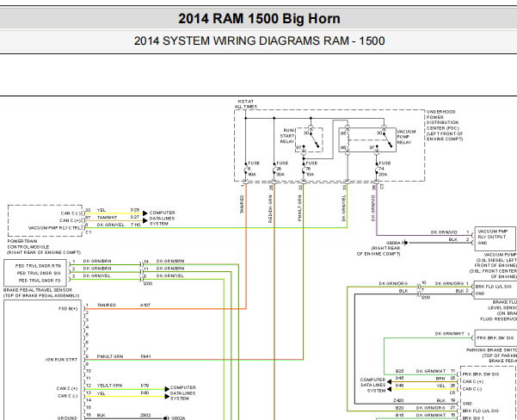Image resolution: width=517 pixels, height=420 pixels.
Task: Click '2014 SYSTEM WIRING DIAGRAMS RAM - 1500' subtitle
Action: pyautogui.click(x=259, y=41)
